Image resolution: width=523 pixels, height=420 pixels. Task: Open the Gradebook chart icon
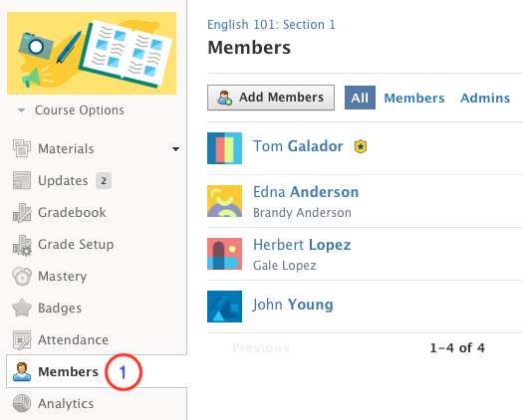[x=22, y=212]
